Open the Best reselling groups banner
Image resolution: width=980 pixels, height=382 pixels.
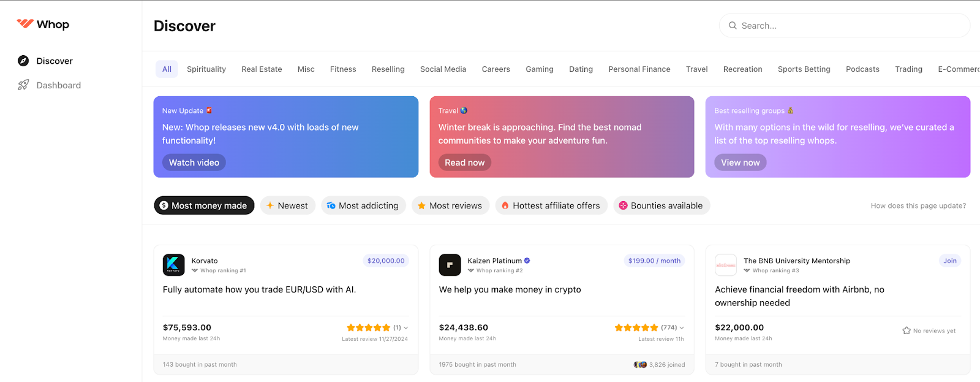(x=838, y=137)
